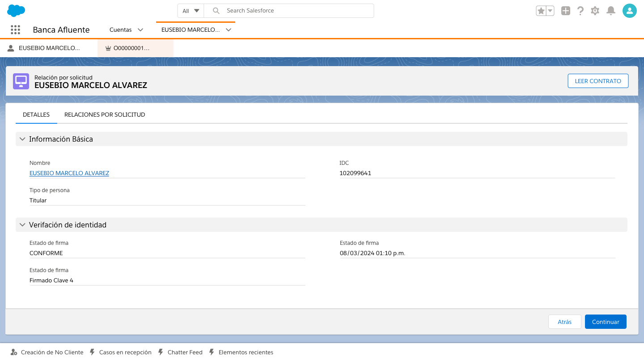Click the Firmado Clave 4 value
644x361 pixels.
pos(51,280)
